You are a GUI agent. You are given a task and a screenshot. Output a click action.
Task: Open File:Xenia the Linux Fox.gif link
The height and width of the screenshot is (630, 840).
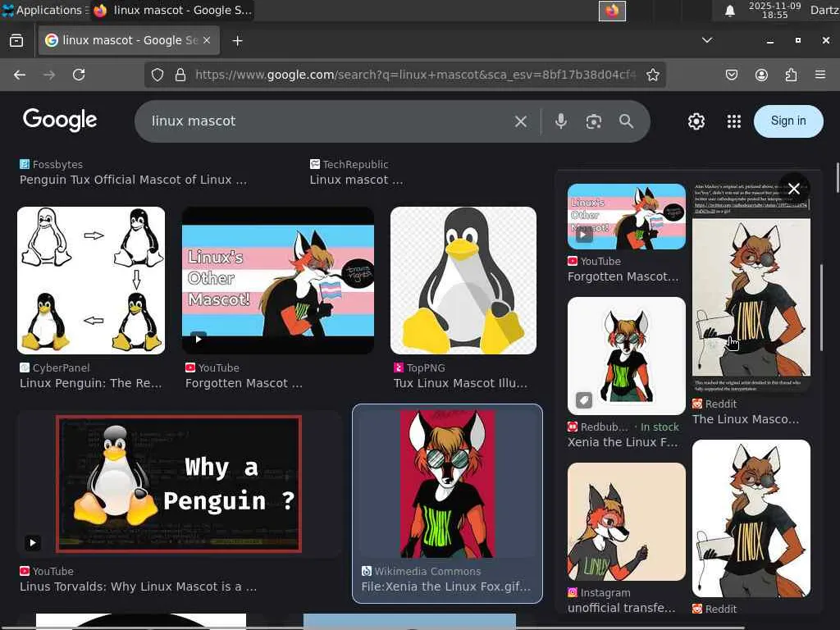coord(445,587)
